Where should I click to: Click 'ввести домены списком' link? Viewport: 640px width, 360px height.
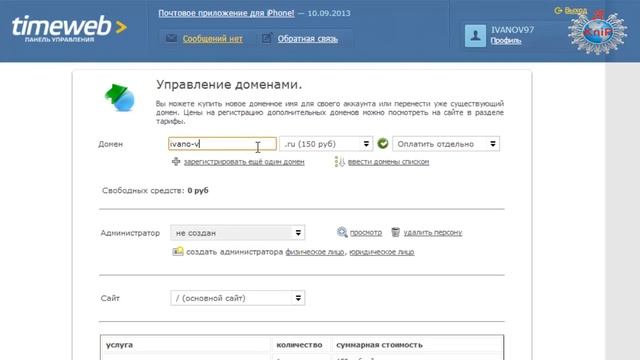[388, 162]
